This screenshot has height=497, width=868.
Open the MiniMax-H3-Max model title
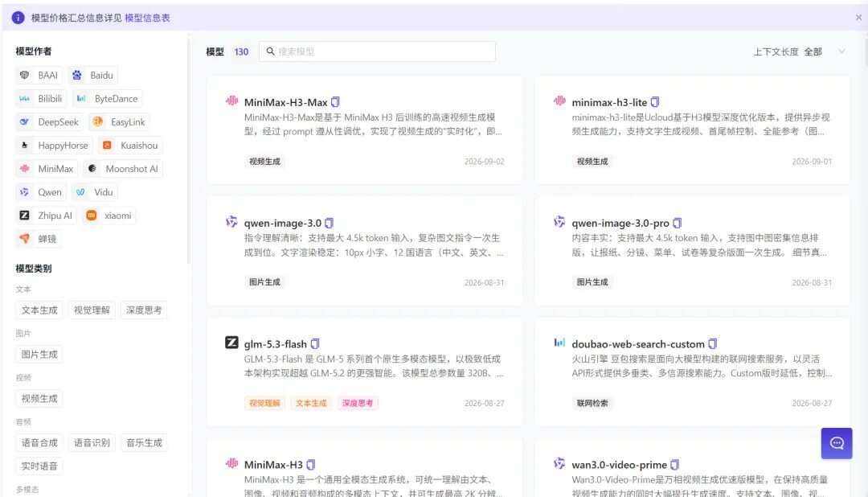285,102
